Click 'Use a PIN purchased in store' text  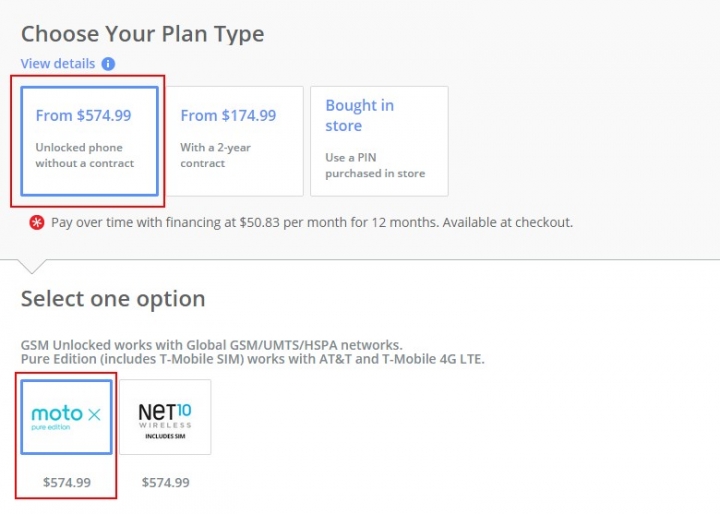[x=375, y=165]
